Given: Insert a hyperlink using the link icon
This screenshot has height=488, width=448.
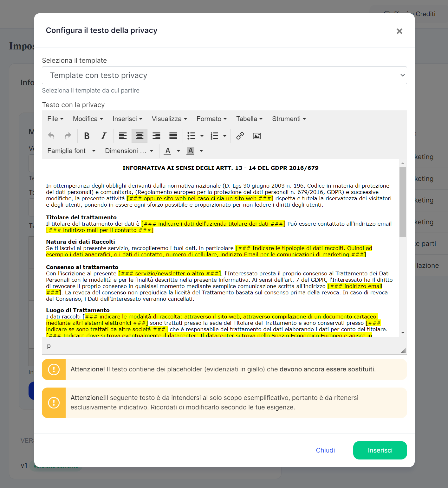Looking at the screenshot, I should pyautogui.click(x=239, y=136).
